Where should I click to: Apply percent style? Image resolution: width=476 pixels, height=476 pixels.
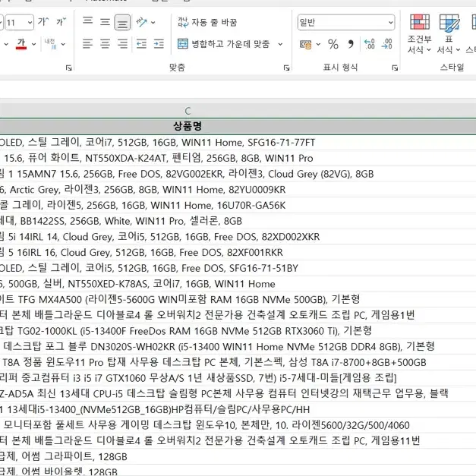coord(333,44)
